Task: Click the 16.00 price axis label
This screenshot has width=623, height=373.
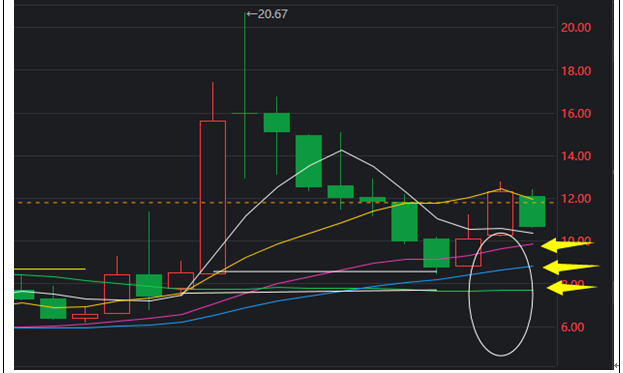Action: point(576,114)
